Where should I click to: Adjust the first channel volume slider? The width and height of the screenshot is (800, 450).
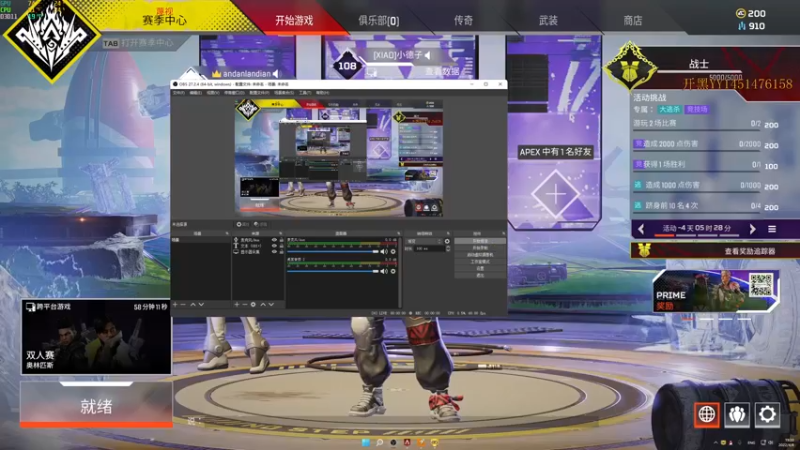[333, 252]
